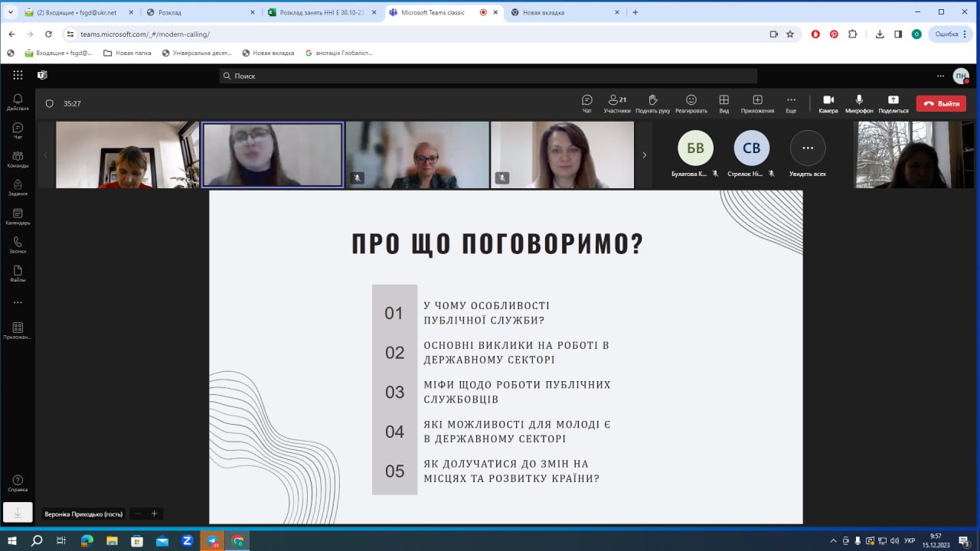980x551 pixels.
Task: Zoom in shared content with plus button
Action: (154, 514)
